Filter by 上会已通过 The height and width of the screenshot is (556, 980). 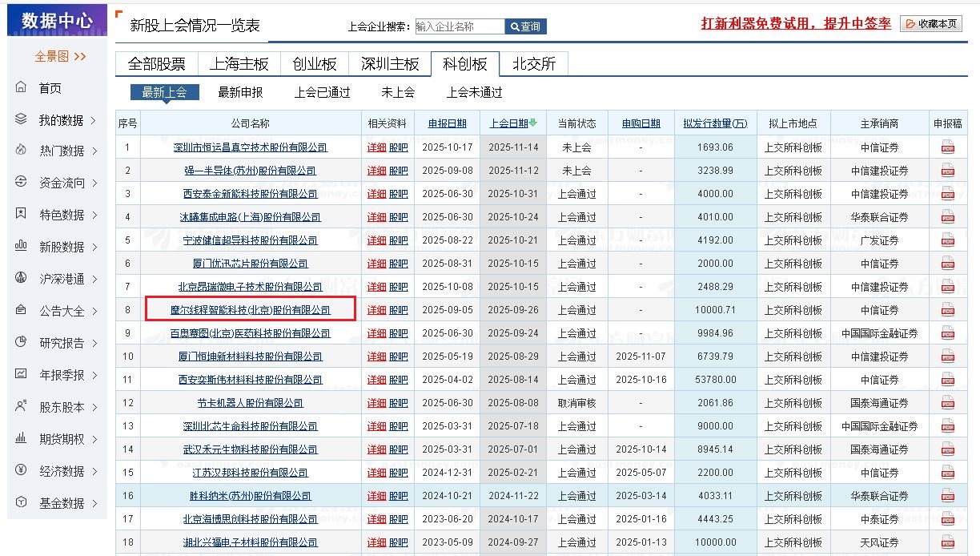point(323,92)
